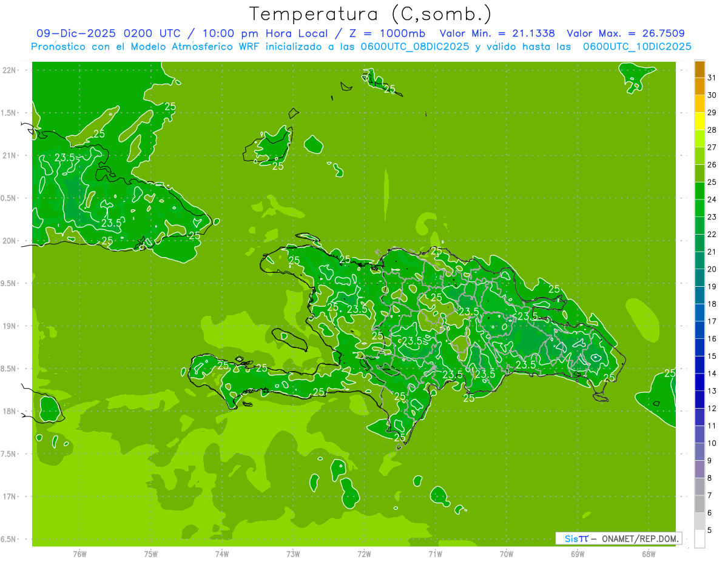Image resolution: width=728 pixels, height=562 pixels.
Task: Pick the white color scale segment below label 5
Action: coord(699,539)
